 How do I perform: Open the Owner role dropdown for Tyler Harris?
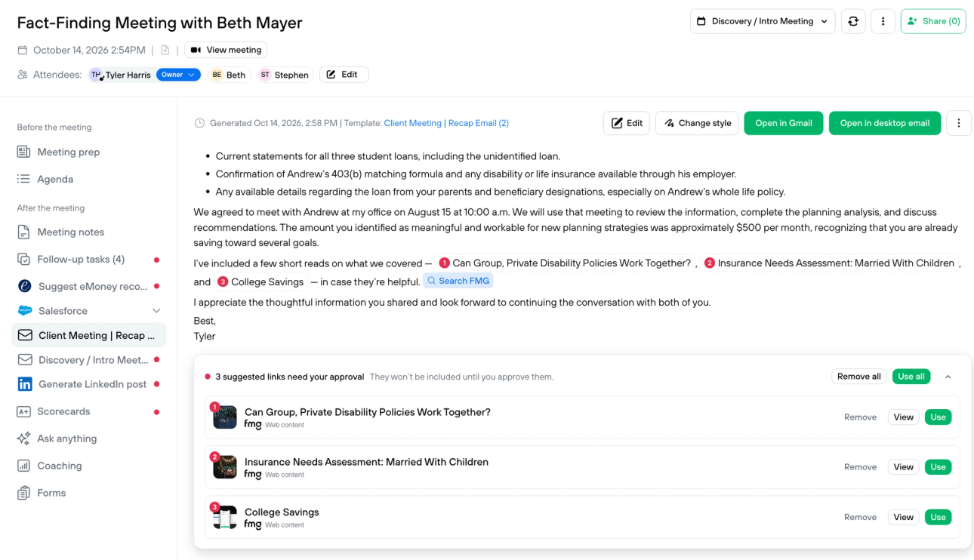(x=178, y=75)
